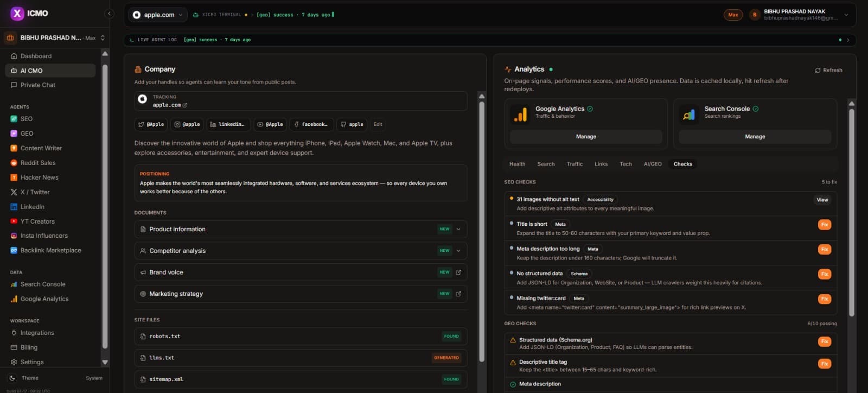The image size is (868, 393).
Task: Open the workspace switcher in the sidebar
Action: pos(55,38)
